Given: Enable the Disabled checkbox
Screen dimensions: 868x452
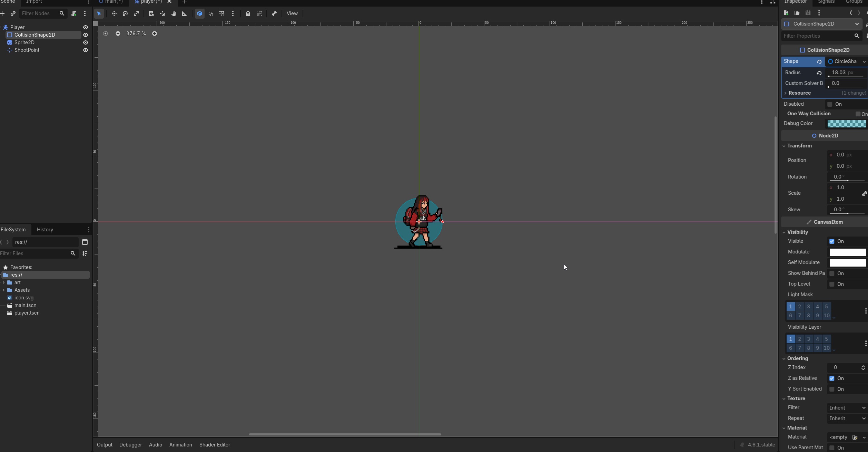Looking at the screenshot, I should [x=830, y=104].
